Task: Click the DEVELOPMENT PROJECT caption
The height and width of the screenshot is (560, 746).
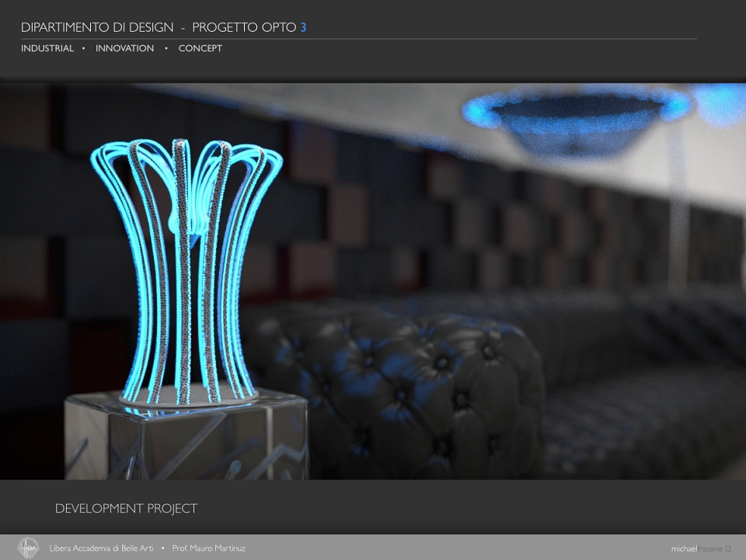Action: [x=126, y=509]
